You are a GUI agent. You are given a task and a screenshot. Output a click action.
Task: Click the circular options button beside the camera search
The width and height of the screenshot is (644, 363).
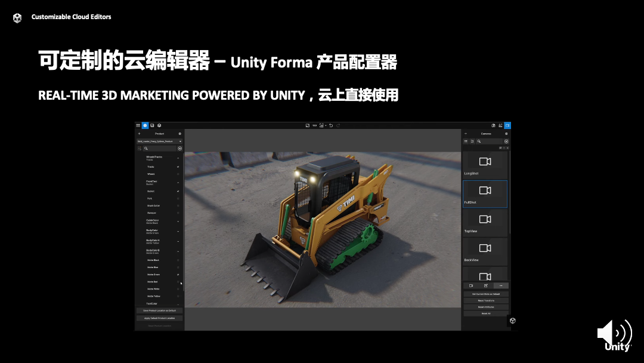pos(506,141)
